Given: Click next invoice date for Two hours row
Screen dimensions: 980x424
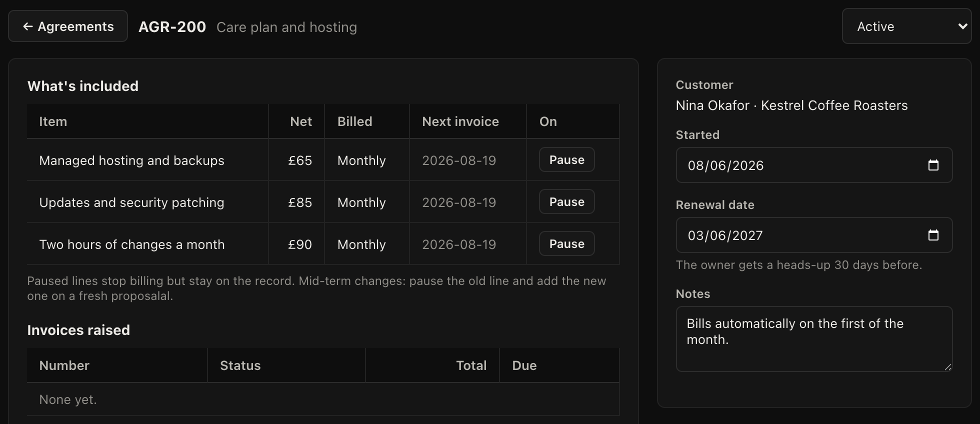Looking at the screenshot, I should point(459,244).
